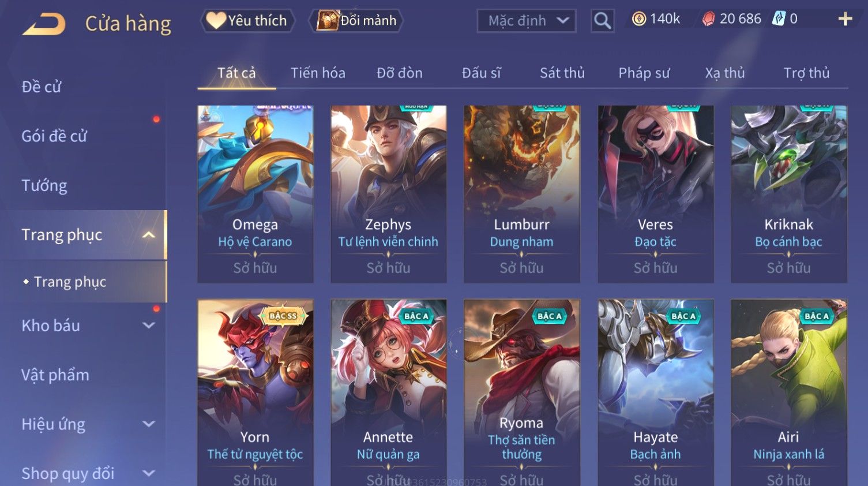Open the Mặc định sort dropdown
This screenshot has width=868, height=486.
(x=527, y=21)
